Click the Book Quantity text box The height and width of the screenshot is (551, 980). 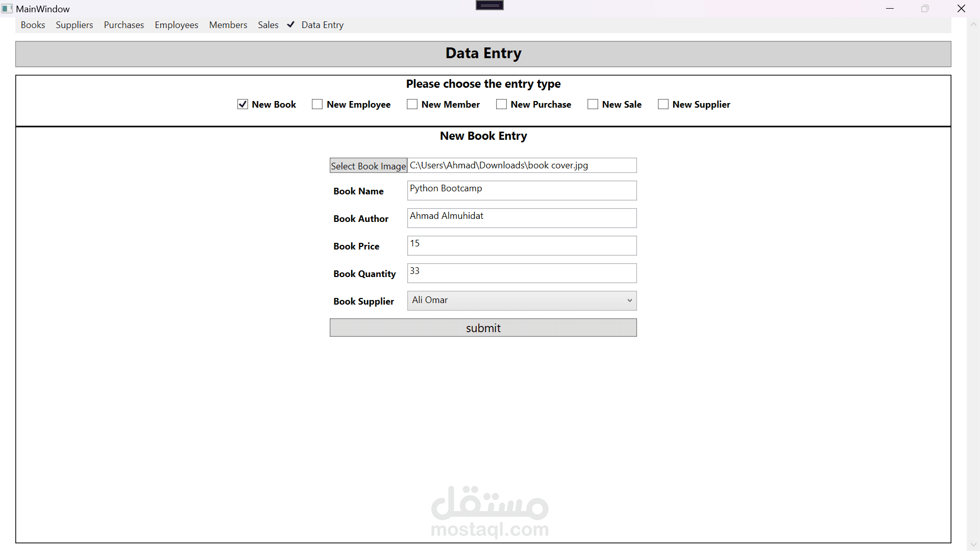[x=522, y=273]
